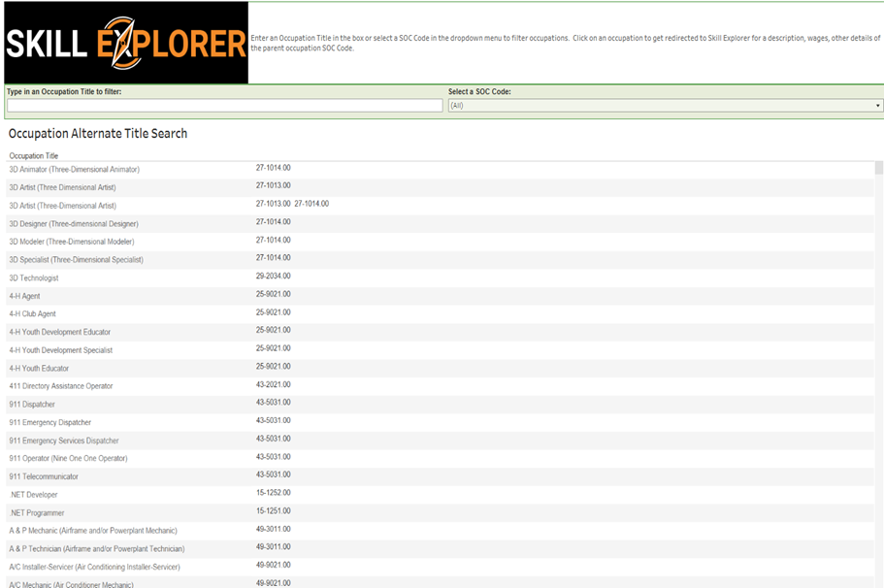The image size is (884, 588).
Task: Open 411 Directory Assistance Operator
Action: [x=61, y=386]
